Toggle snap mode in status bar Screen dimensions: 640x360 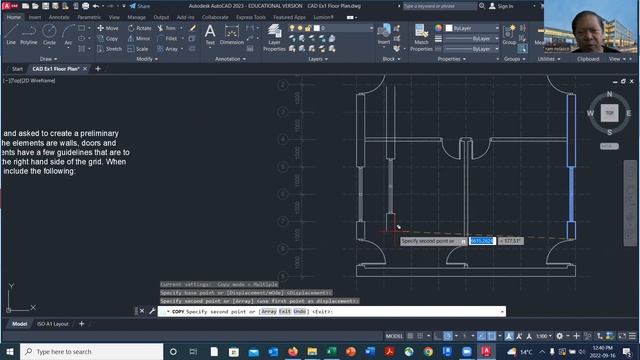tap(420, 336)
